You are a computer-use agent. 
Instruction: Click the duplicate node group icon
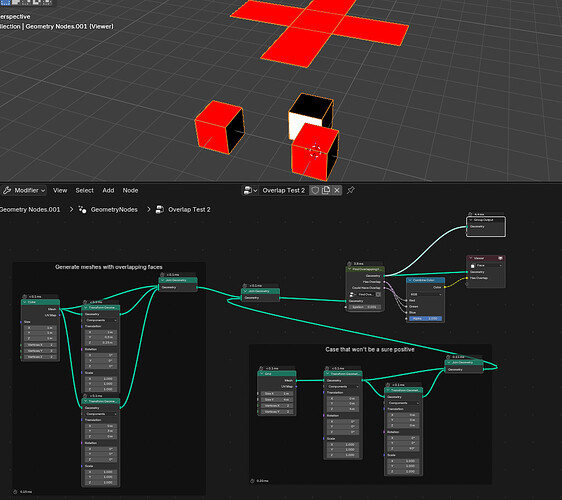tap(326, 190)
